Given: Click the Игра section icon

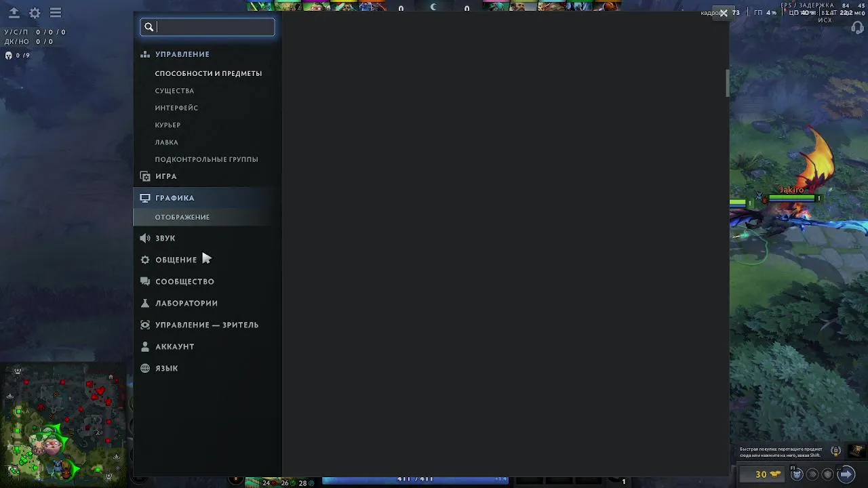Looking at the screenshot, I should (145, 176).
